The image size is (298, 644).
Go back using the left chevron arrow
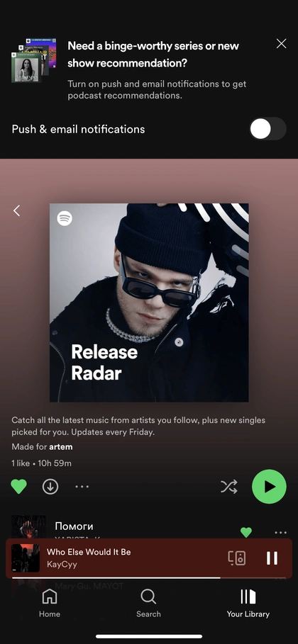click(16, 210)
